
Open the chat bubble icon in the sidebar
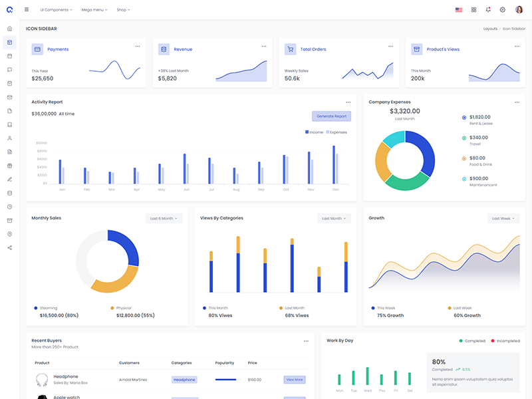click(x=9, y=70)
